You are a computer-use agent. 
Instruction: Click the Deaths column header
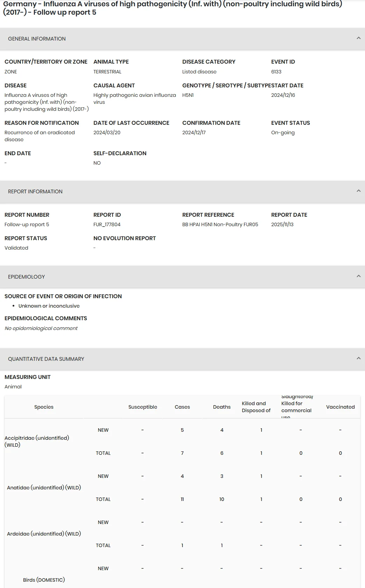(x=222, y=407)
